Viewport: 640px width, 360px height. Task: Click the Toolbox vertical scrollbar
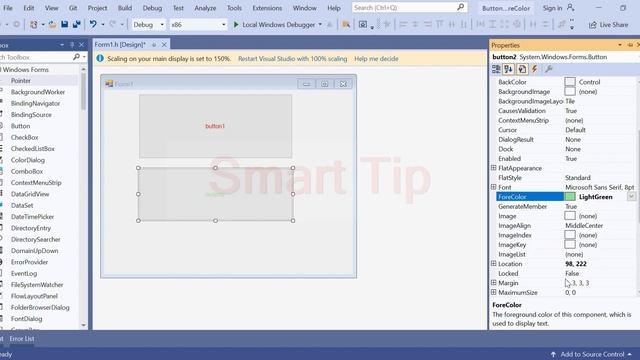pos(84,196)
